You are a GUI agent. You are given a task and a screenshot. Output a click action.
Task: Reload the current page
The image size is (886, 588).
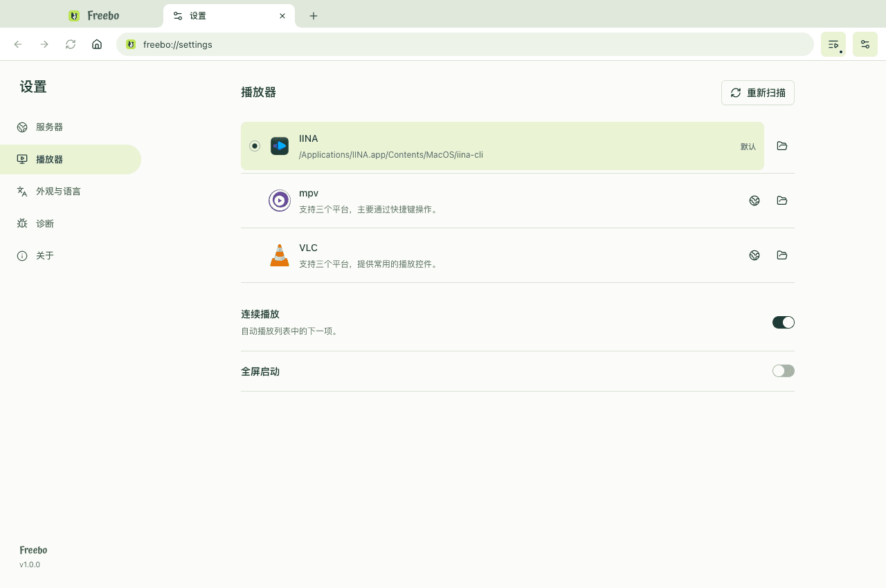click(x=71, y=44)
